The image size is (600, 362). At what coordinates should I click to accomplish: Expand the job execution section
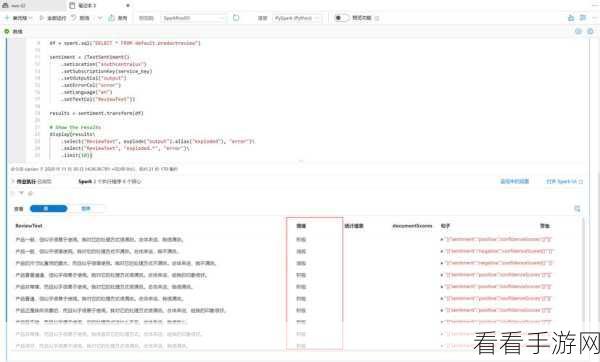pos(13,181)
